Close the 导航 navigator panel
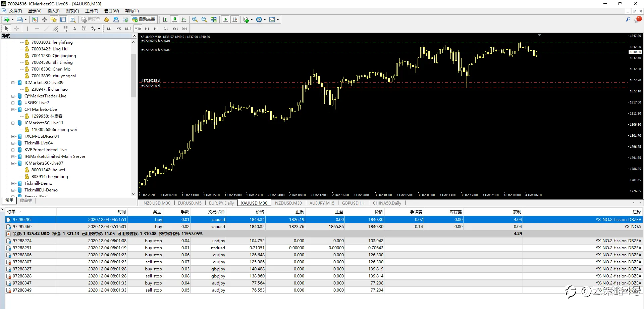 click(135, 36)
